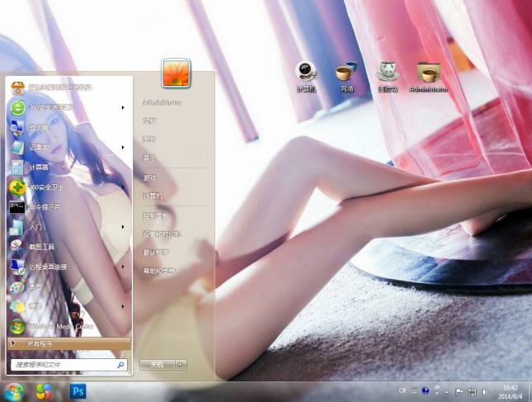Click the user account picture

click(176, 74)
